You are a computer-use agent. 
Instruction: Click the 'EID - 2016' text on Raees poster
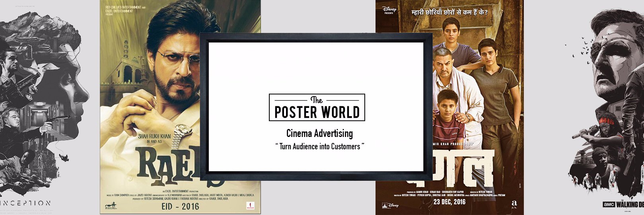(180, 207)
